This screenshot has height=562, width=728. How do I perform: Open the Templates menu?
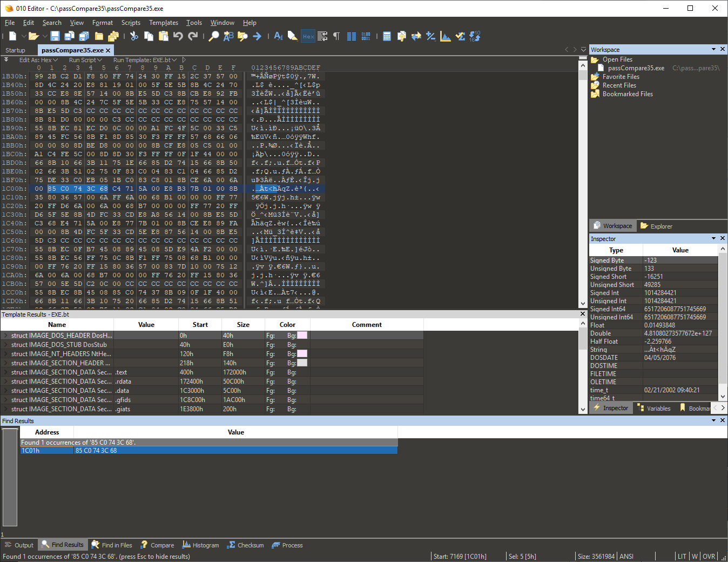click(x=163, y=23)
